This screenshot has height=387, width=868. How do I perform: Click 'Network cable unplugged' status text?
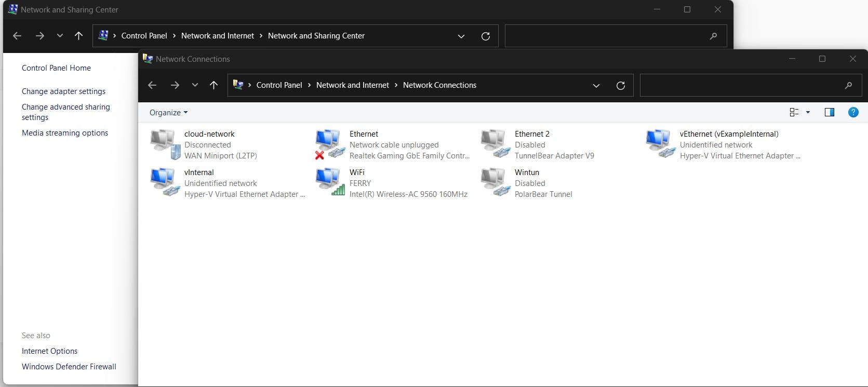[394, 145]
